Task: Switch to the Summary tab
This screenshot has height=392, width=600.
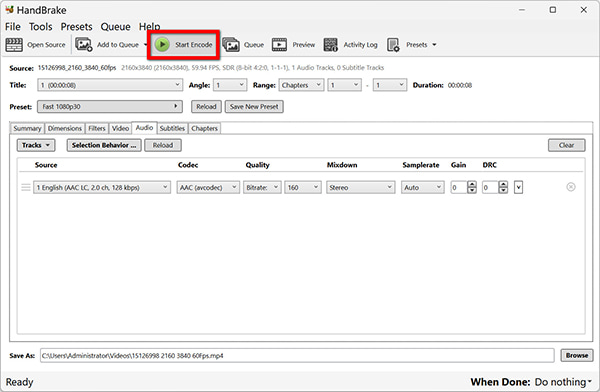Action: click(27, 128)
